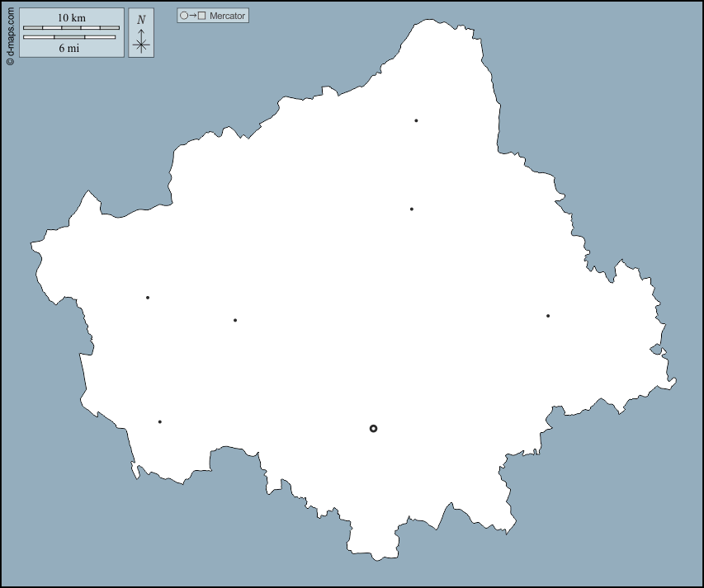704x588 pixels.
Task: Select the northernmost city dot
Action: [x=416, y=120]
